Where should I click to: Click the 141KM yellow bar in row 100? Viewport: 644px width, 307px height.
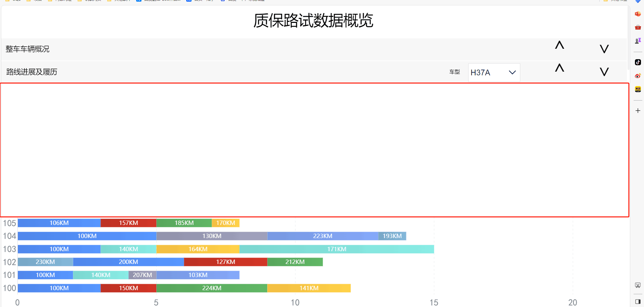[309, 288]
